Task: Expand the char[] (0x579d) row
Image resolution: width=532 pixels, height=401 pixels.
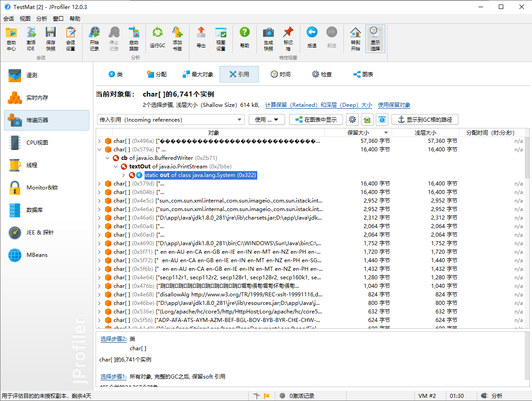Action: [99, 184]
